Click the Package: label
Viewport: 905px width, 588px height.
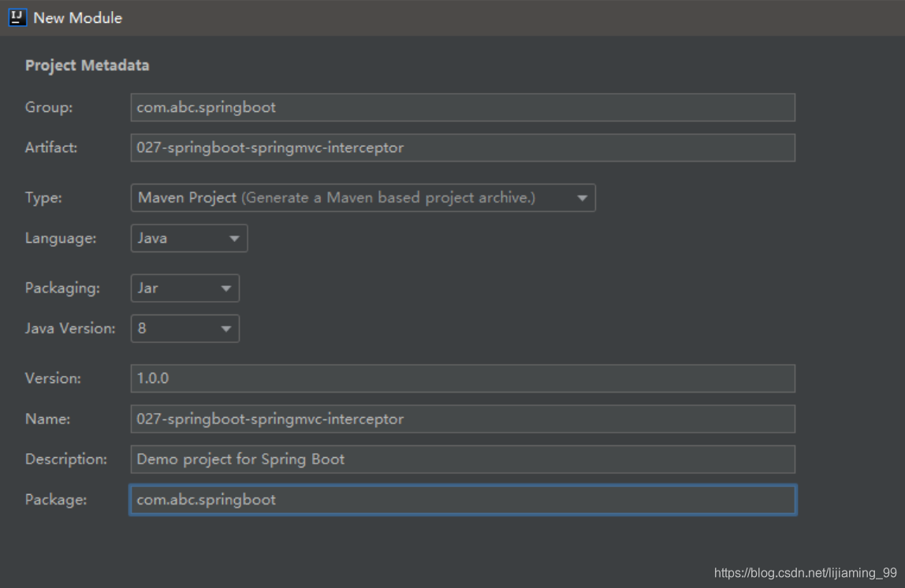[56, 500]
